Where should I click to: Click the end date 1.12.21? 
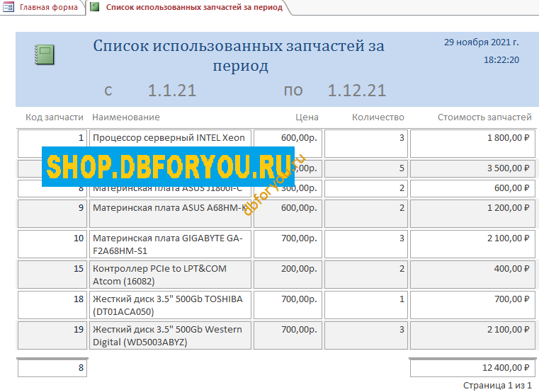point(356,91)
